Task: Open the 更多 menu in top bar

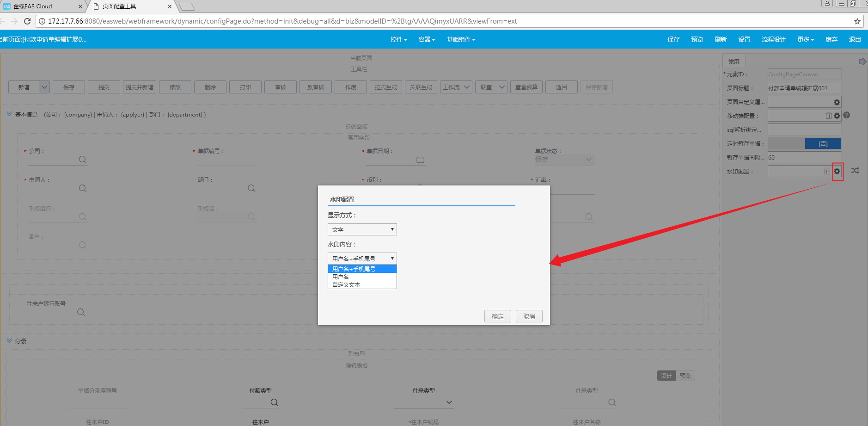Action: [x=806, y=40]
